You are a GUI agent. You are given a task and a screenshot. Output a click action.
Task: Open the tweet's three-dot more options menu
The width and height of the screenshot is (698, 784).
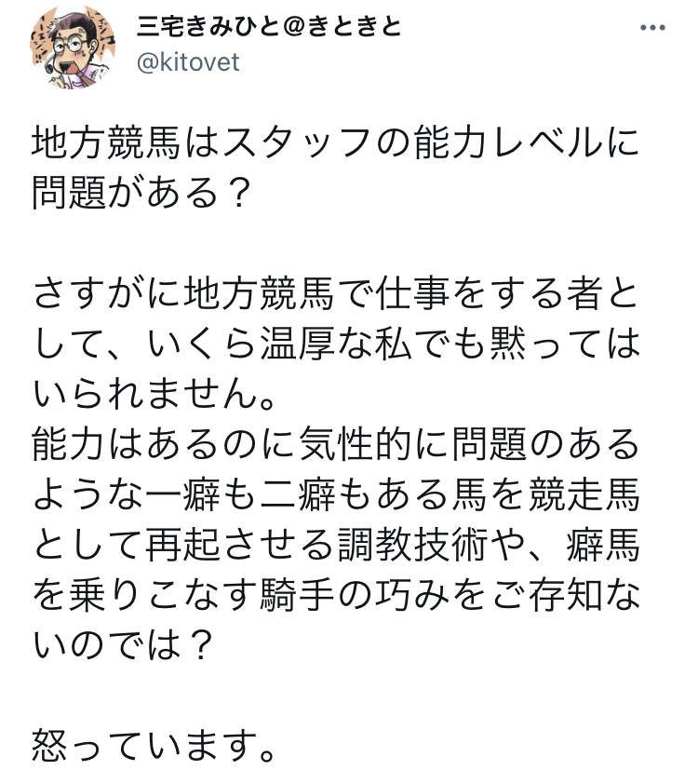click(652, 28)
